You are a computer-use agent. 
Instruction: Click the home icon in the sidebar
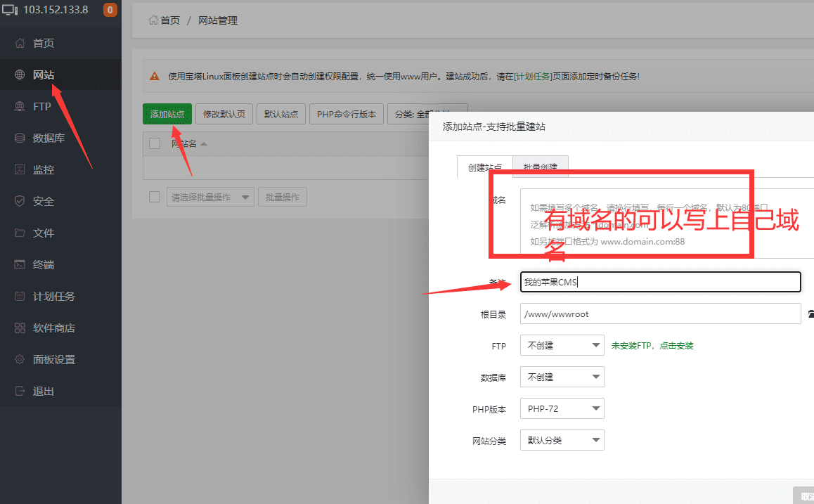tap(20, 43)
